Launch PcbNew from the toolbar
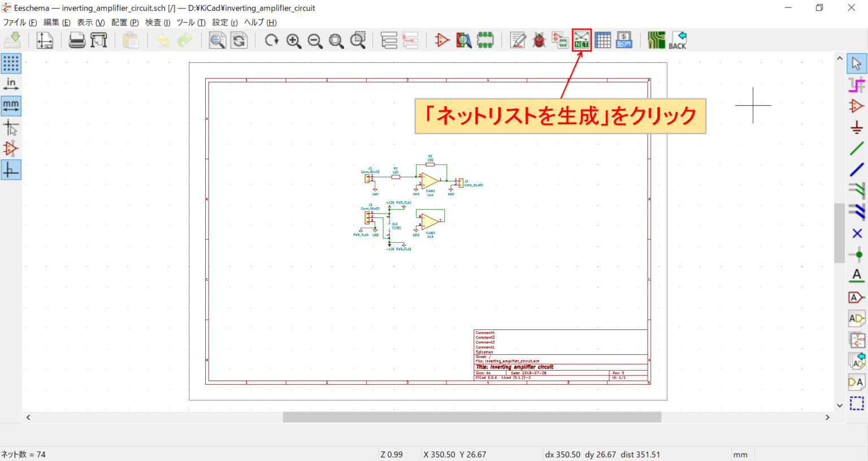The width and height of the screenshot is (868, 461). click(x=656, y=40)
